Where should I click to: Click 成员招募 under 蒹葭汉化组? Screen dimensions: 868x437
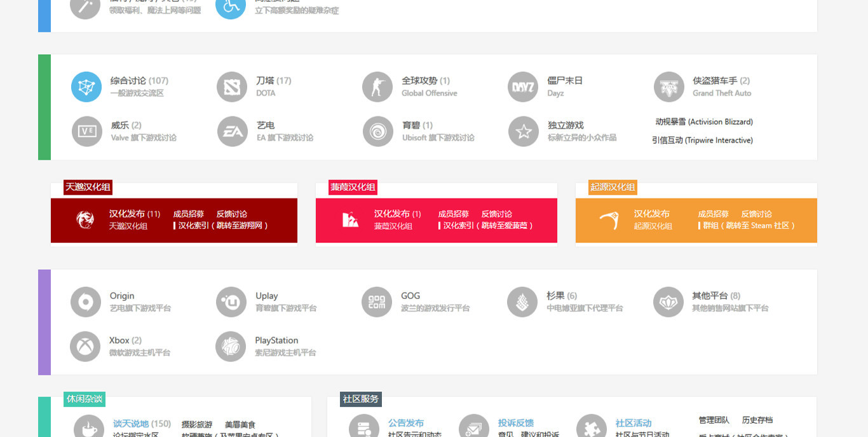(x=454, y=214)
